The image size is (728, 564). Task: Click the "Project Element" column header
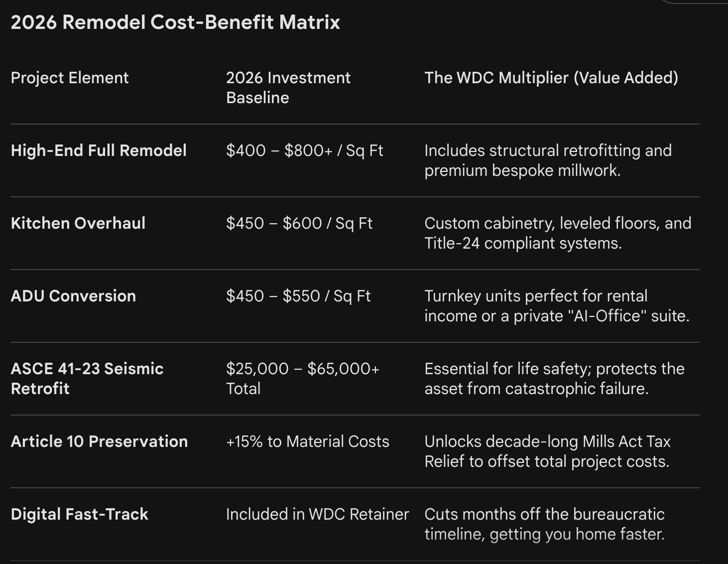70,78
